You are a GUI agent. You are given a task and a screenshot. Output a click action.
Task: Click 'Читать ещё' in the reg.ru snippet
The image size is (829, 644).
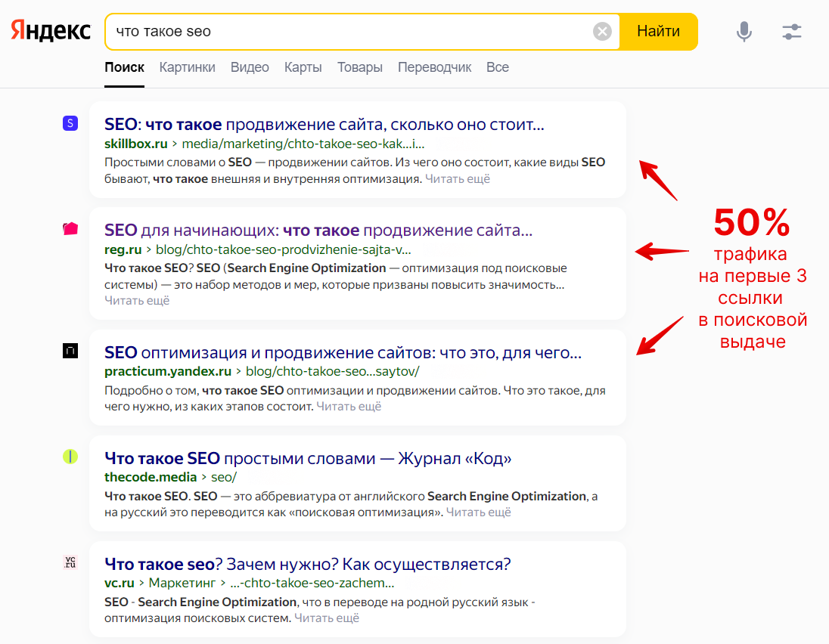(x=137, y=301)
